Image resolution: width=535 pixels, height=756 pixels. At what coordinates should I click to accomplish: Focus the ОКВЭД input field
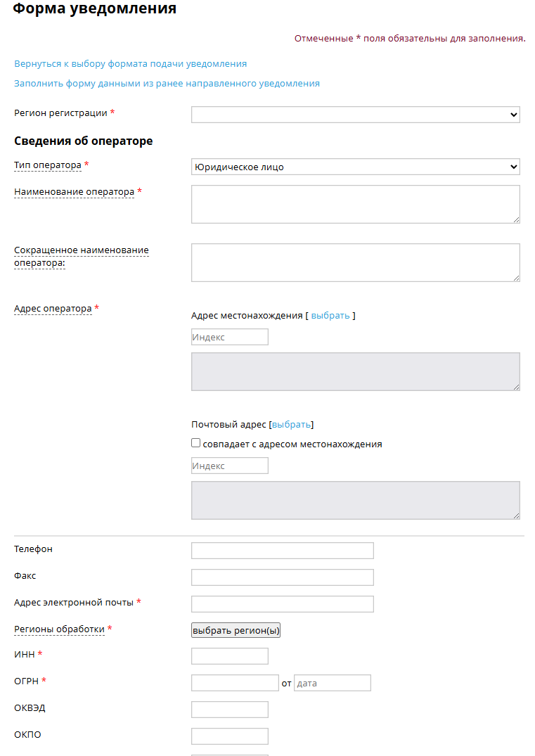[229, 709]
